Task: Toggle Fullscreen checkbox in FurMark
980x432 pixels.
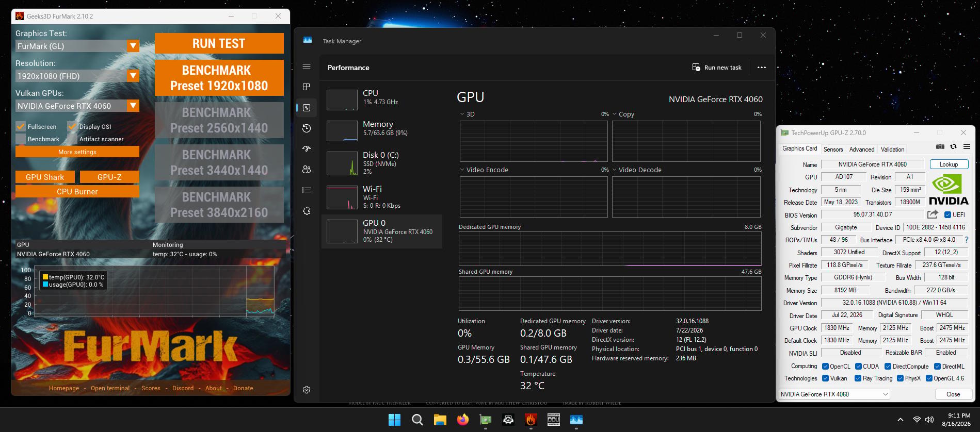Action: (x=21, y=126)
